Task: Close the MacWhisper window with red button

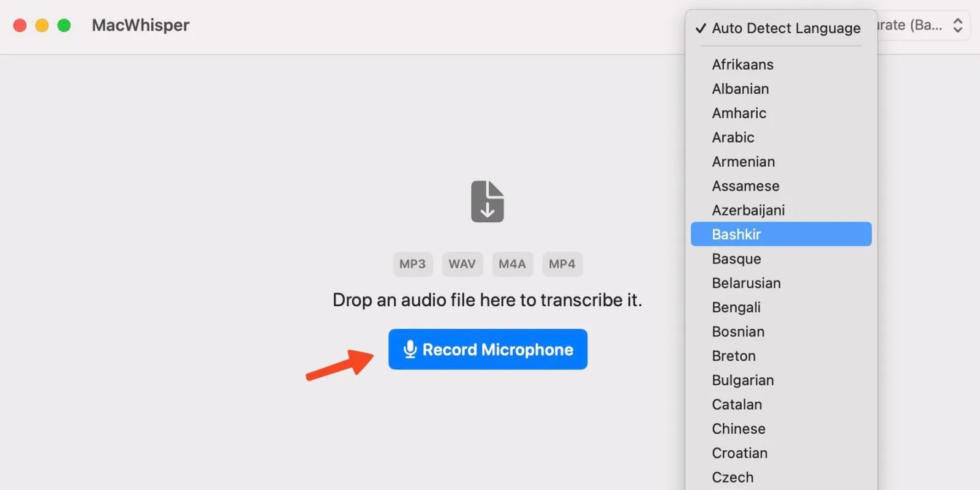Action: click(x=20, y=25)
